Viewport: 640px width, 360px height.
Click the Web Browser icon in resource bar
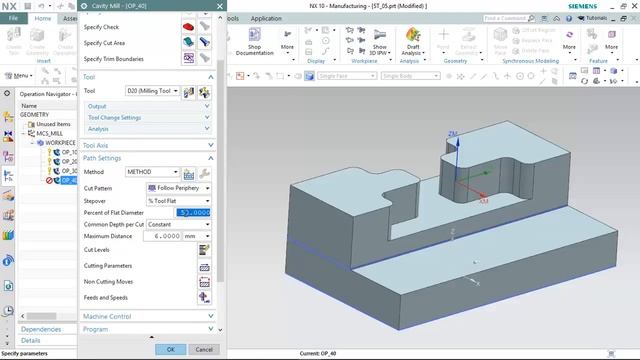click(8, 286)
